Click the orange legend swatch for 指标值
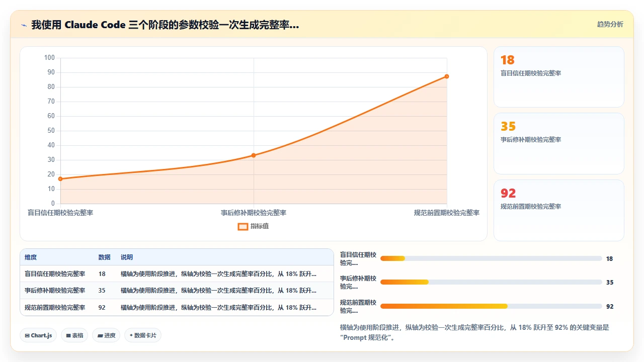Screen dimensions: 644x362 (243, 226)
